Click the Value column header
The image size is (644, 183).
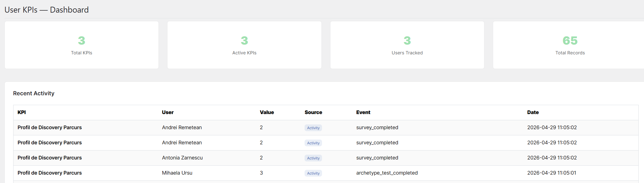[267, 112]
